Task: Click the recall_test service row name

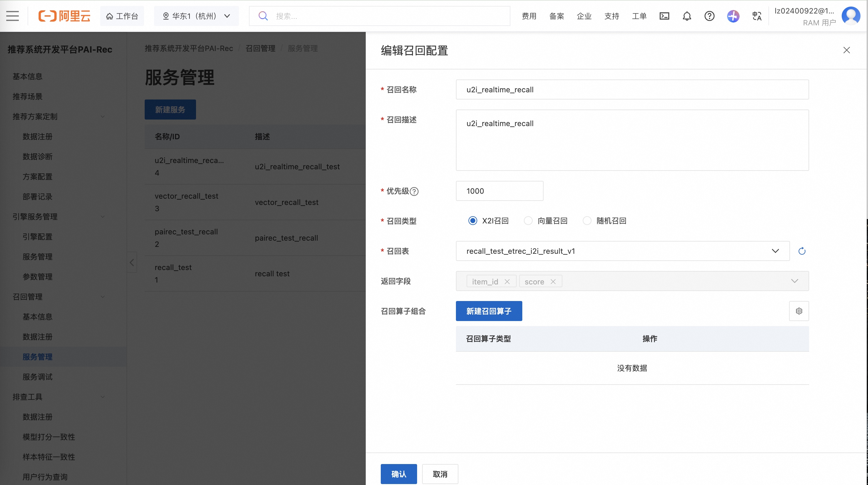Action: (173, 268)
